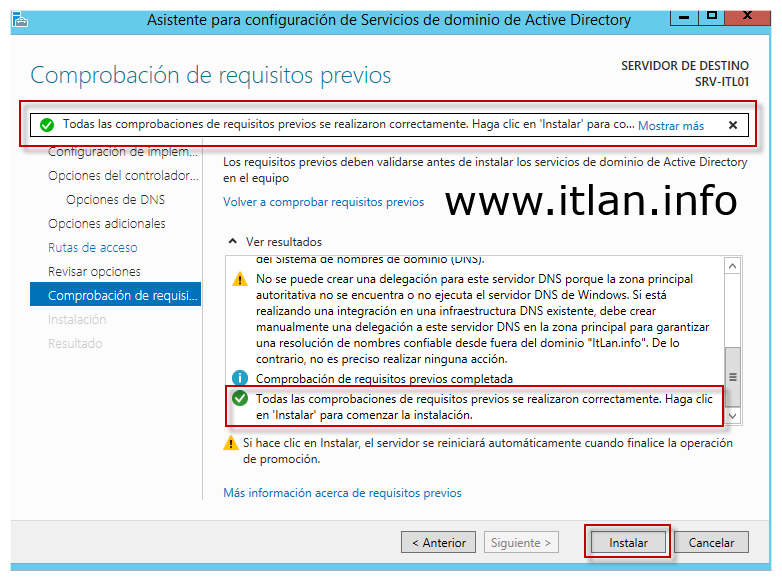Click Volver a comprobar requisitos previos
The height and width of the screenshot is (581, 782).
tap(323, 202)
